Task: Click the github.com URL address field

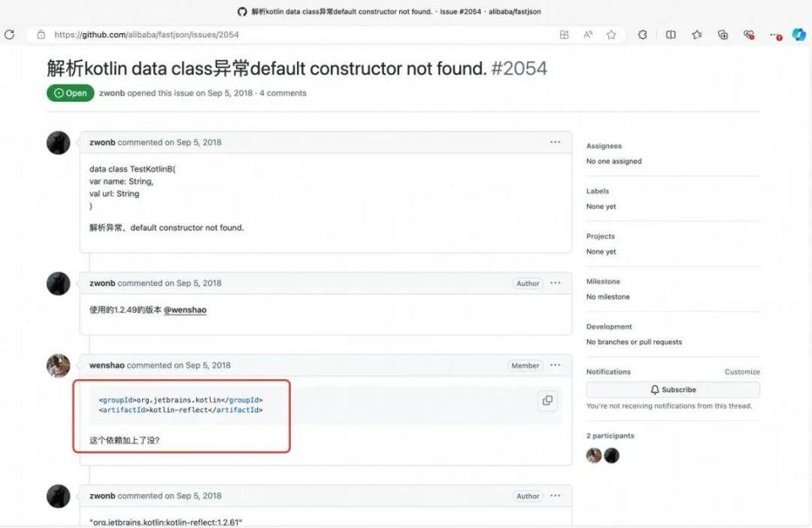Action: point(254,35)
